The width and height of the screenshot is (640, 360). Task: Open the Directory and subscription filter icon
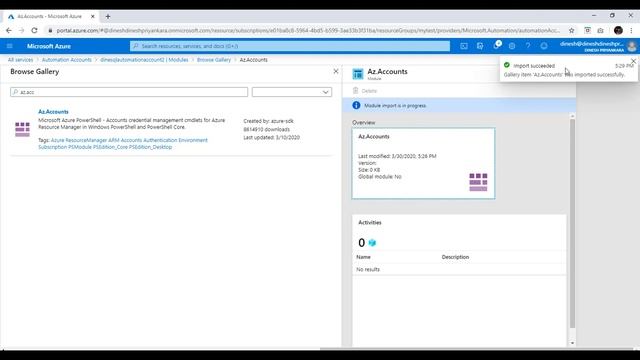(480, 46)
